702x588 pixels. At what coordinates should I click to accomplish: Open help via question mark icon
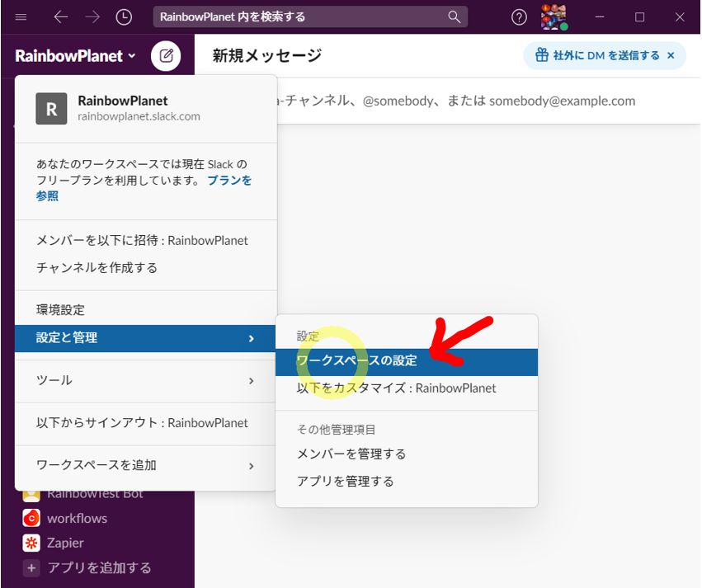coord(519,17)
